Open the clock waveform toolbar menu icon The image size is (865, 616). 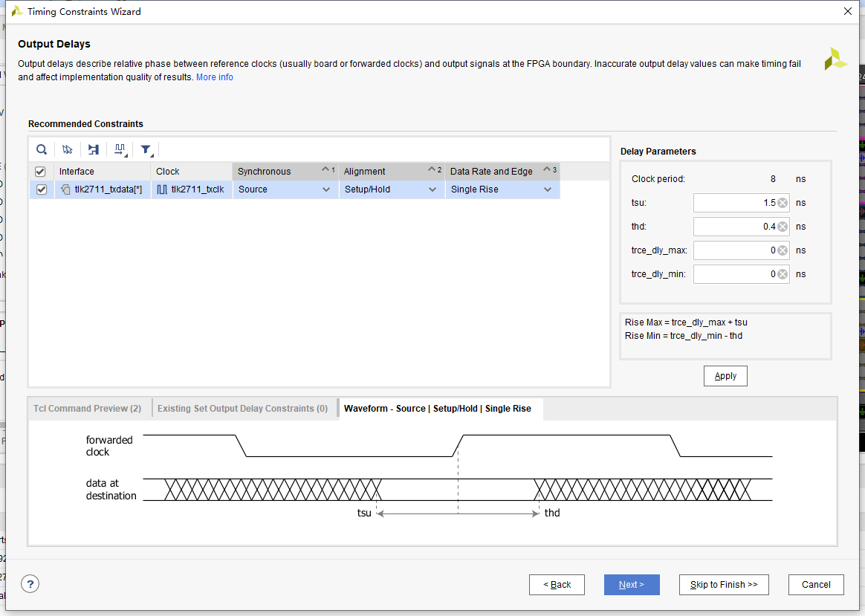coord(120,149)
